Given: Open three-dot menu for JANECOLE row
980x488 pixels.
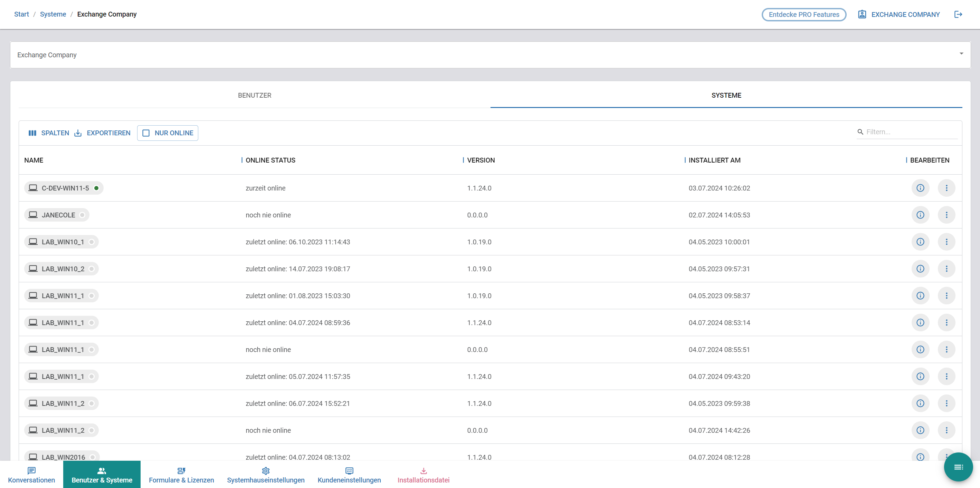Looking at the screenshot, I should tap(946, 215).
